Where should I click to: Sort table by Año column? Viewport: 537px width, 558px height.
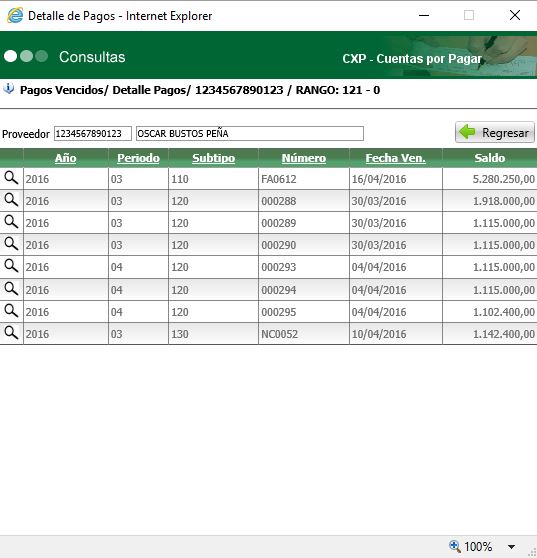click(x=65, y=158)
